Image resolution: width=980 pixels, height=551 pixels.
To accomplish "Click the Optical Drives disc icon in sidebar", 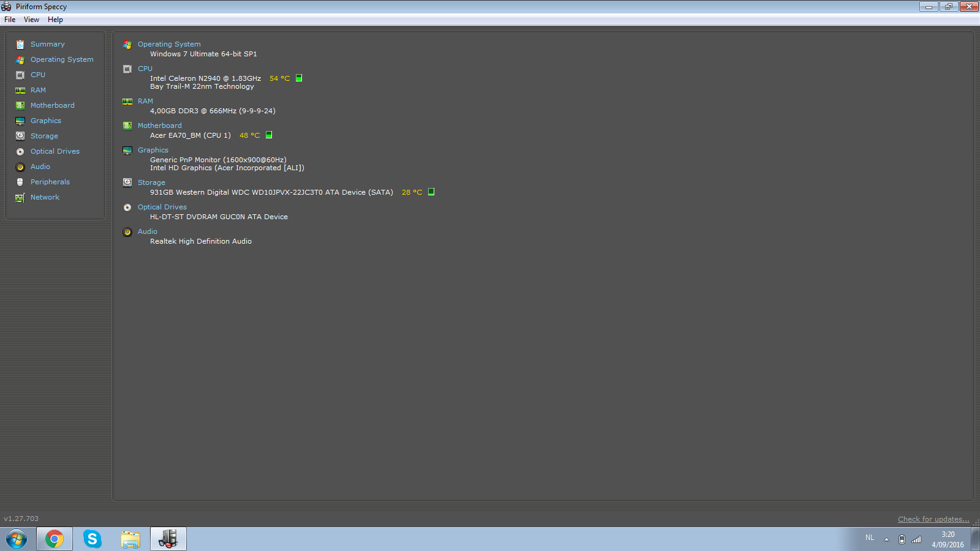I will [x=20, y=151].
